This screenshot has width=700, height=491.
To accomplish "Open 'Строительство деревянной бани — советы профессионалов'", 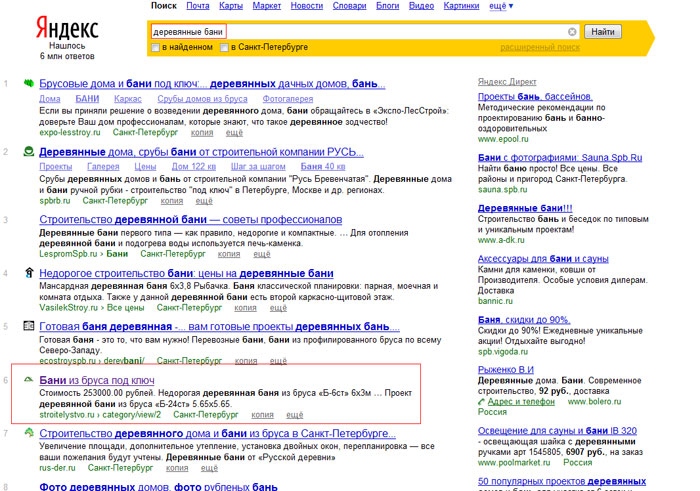I will [191, 220].
